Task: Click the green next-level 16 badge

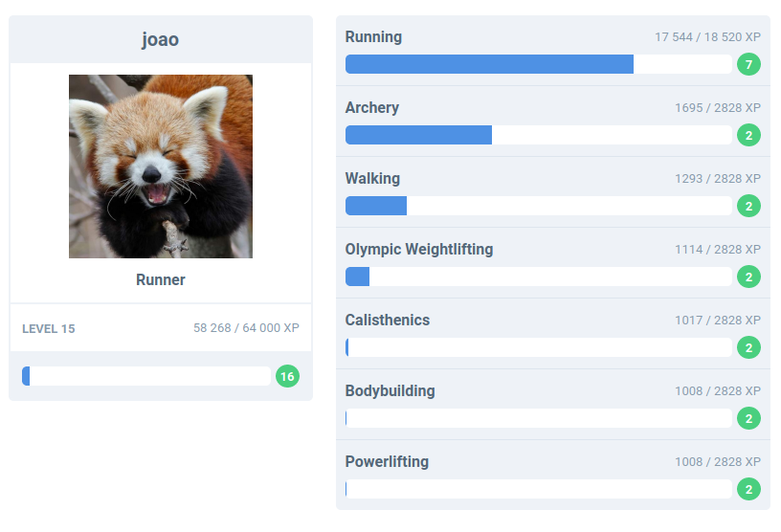Action: (x=287, y=376)
